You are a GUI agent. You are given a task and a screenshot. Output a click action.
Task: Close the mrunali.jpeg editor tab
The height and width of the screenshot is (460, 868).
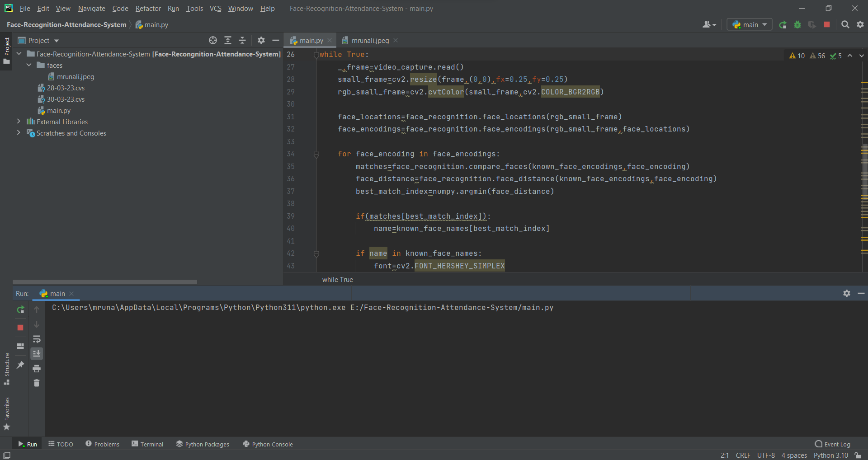396,40
